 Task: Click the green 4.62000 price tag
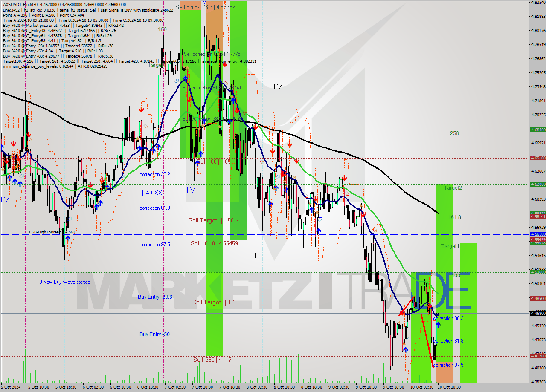pos(537,184)
